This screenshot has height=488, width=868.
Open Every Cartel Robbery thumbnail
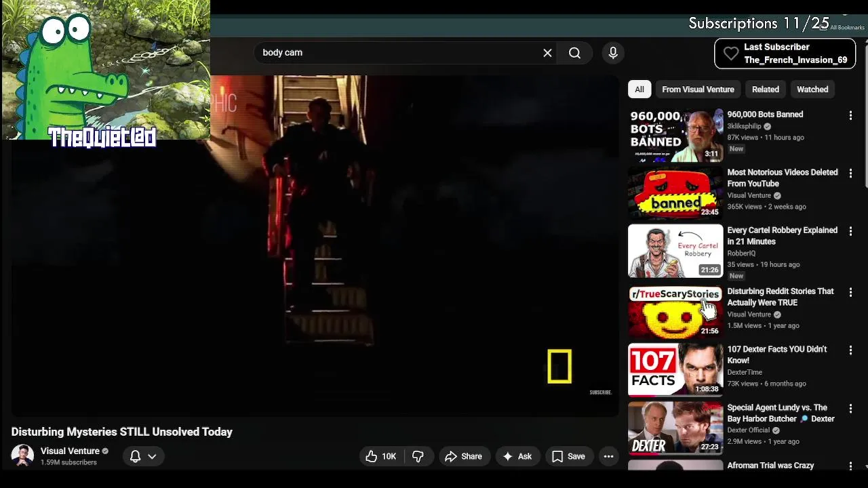point(675,251)
